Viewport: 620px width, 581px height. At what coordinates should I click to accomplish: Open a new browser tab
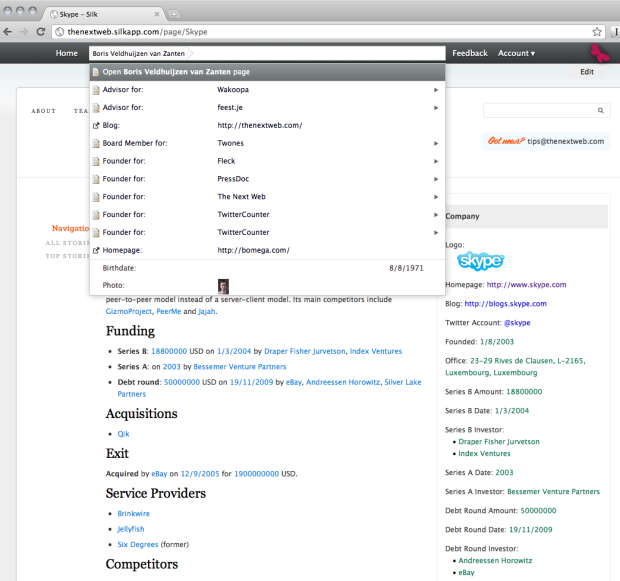pyautogui.click(x=174, y=15)
